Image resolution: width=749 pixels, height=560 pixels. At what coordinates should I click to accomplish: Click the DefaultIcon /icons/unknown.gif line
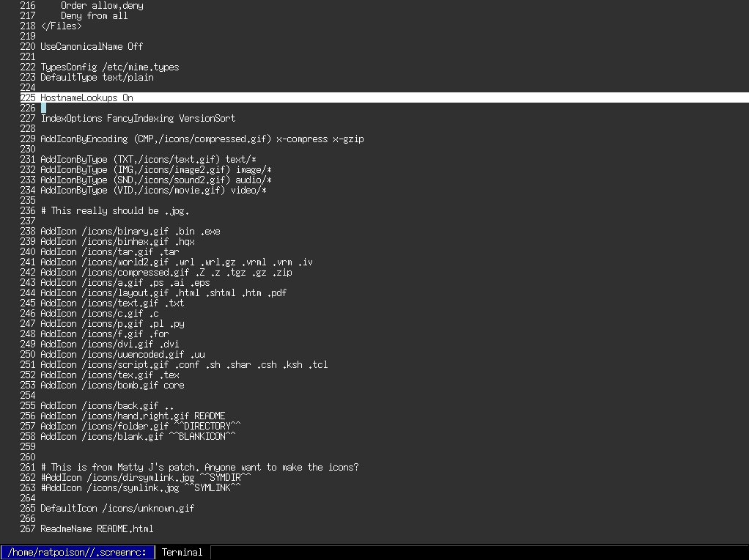click(117, 508)
